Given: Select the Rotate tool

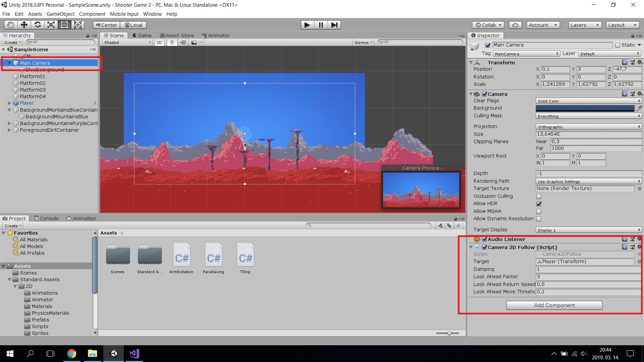Looking at the screenshot, I should click(x=38, y=25).
